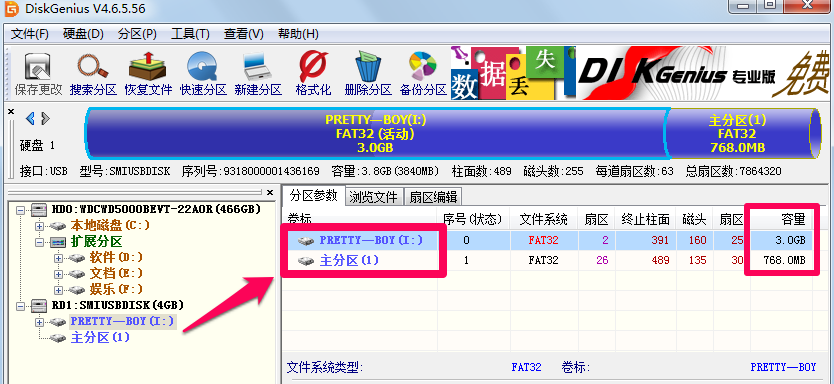Click the DiskGenius Professional banner ad
Viewport: 834px width, 384px height.
(x=640, y=73)
